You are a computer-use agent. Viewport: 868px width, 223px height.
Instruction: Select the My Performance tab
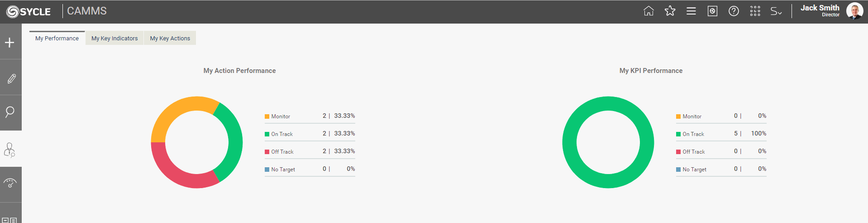57,38
